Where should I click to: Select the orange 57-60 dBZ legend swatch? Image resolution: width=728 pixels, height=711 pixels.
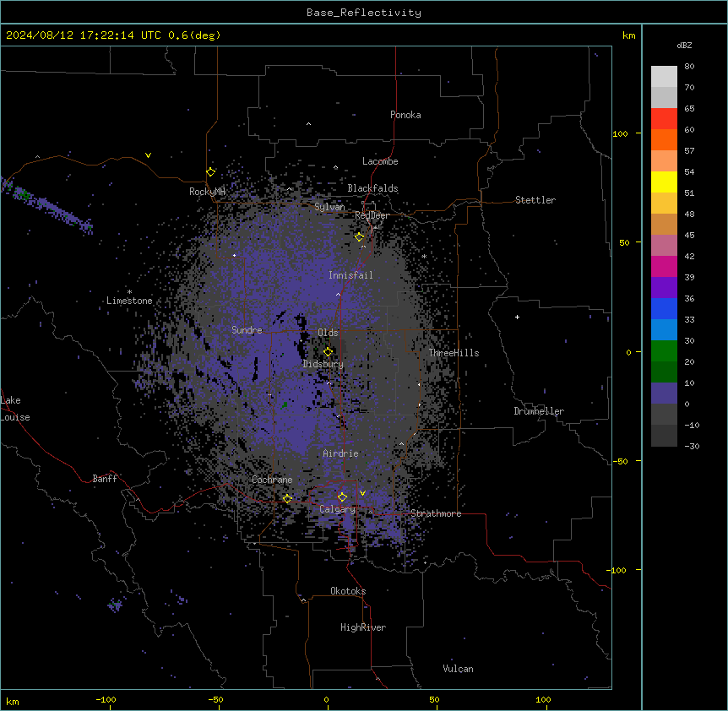pyautogui.click(x=664, y=140)
